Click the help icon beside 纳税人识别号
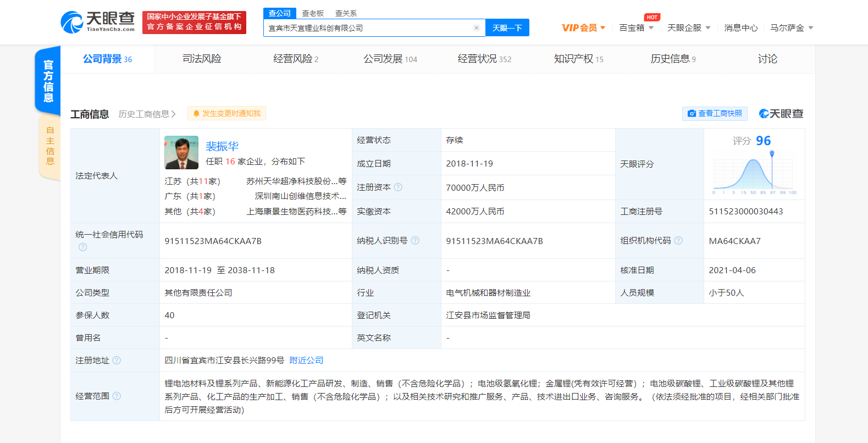This screenshot has height=443, width=868. click(x=415, y=240)
